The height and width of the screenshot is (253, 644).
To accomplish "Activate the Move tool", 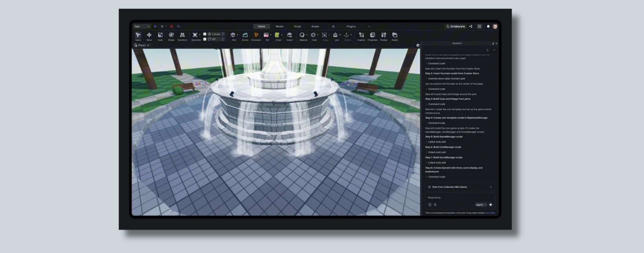I will (x=149, y=36).
